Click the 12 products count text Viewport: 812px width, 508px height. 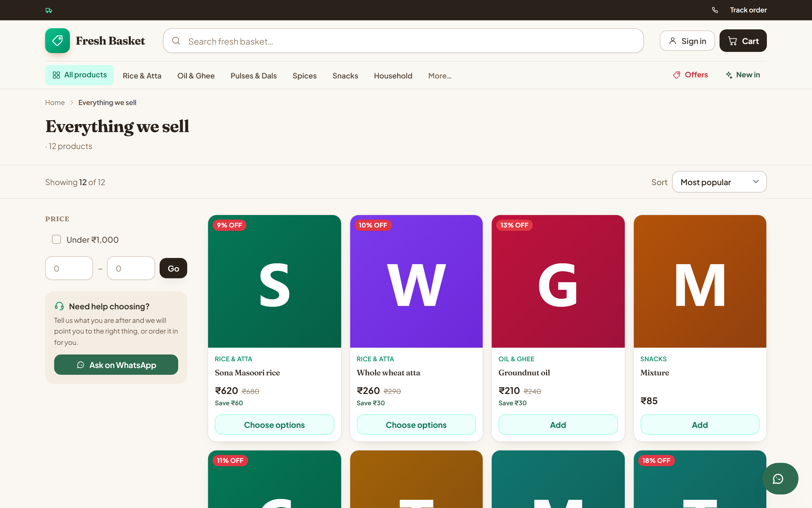(x=70, y=146)
